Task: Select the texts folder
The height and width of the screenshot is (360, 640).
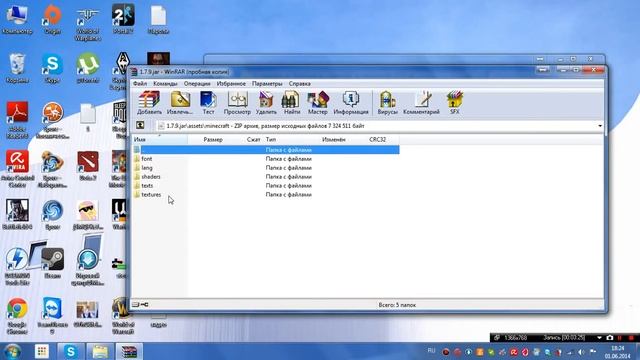Action: [147, 186]
